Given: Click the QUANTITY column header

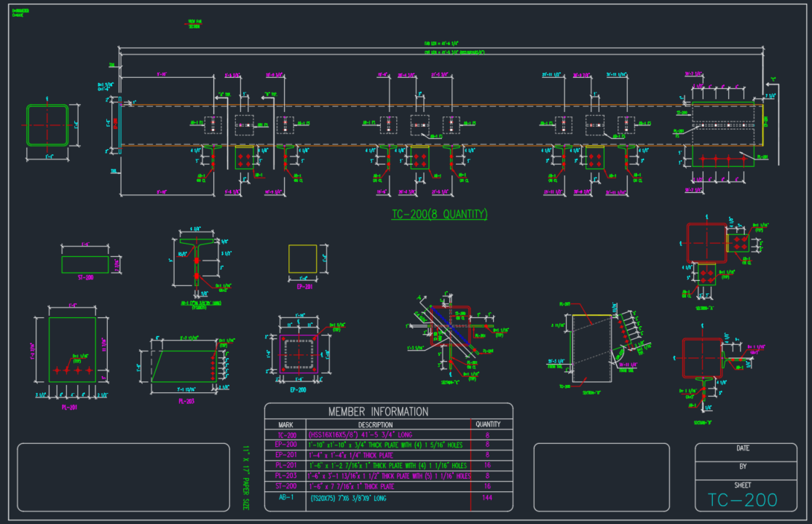Looking at the screenshot, I should tap(487, 424).
